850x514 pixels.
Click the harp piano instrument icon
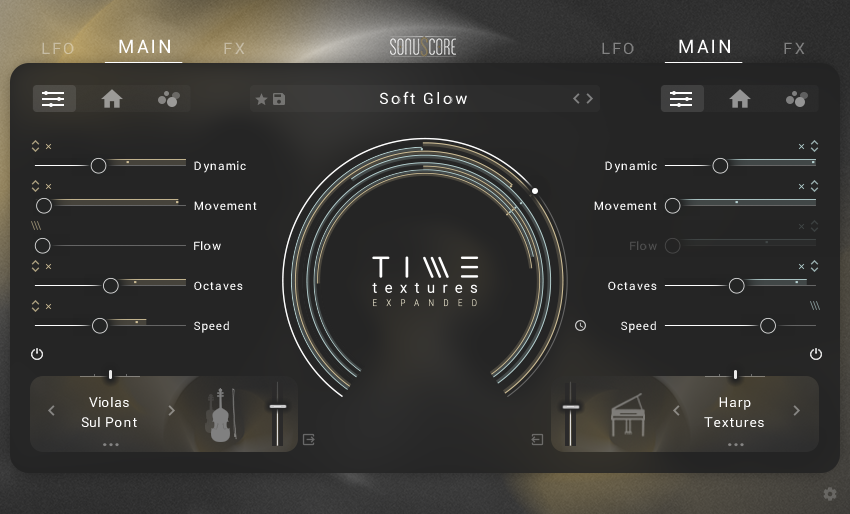point(627,414)
